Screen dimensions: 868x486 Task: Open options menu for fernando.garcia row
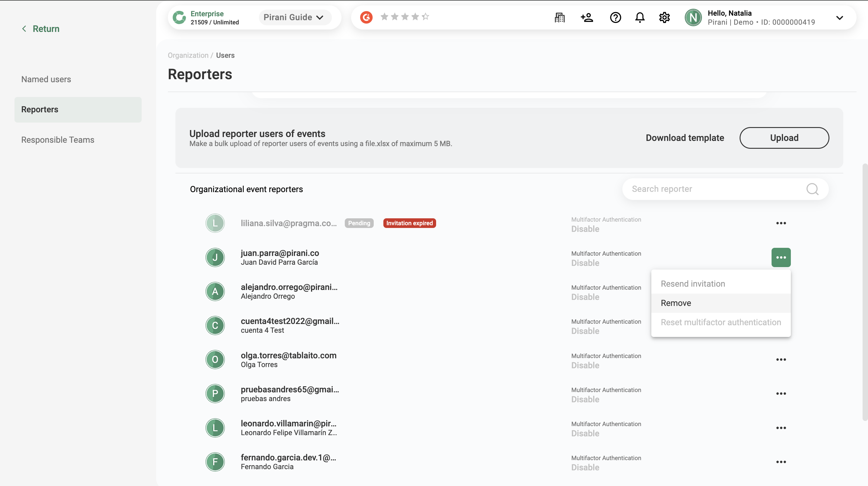click(x=781, y=462)
